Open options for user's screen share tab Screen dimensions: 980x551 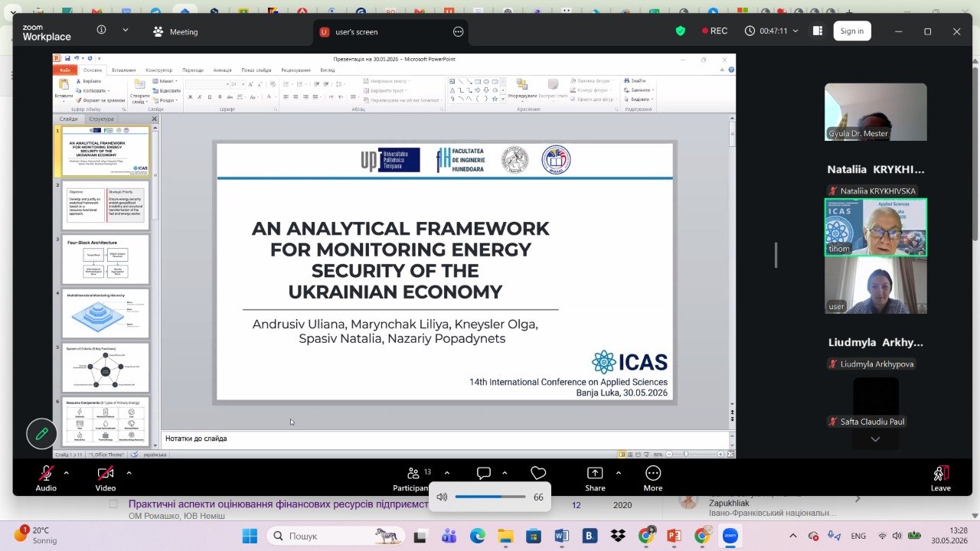click(x=459, y=32)
